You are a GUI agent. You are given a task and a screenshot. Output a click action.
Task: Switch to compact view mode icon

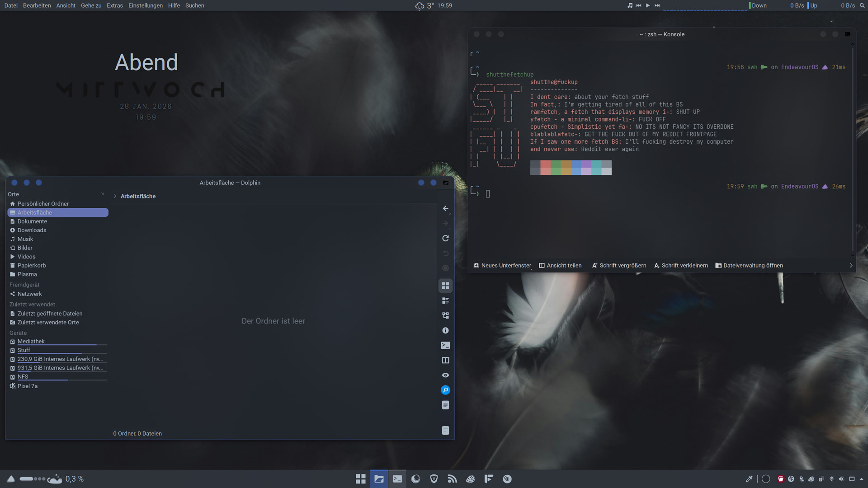[x=445, y=300]
